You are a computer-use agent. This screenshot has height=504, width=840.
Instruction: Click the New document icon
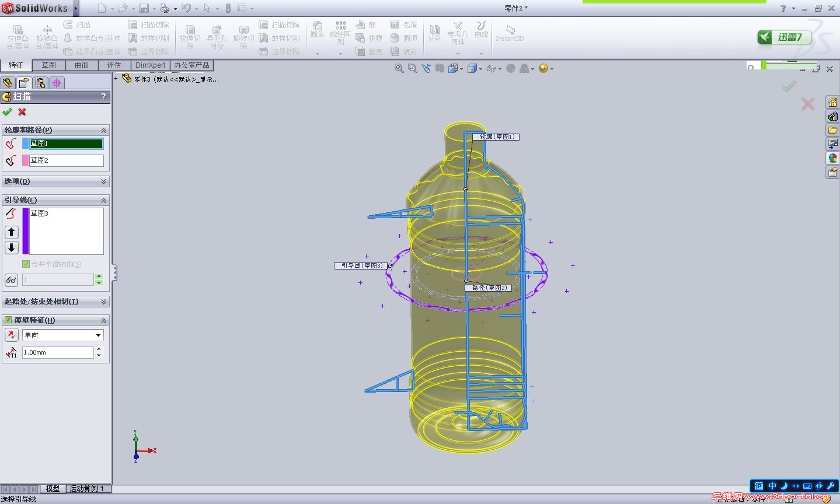tap(102, 8)
